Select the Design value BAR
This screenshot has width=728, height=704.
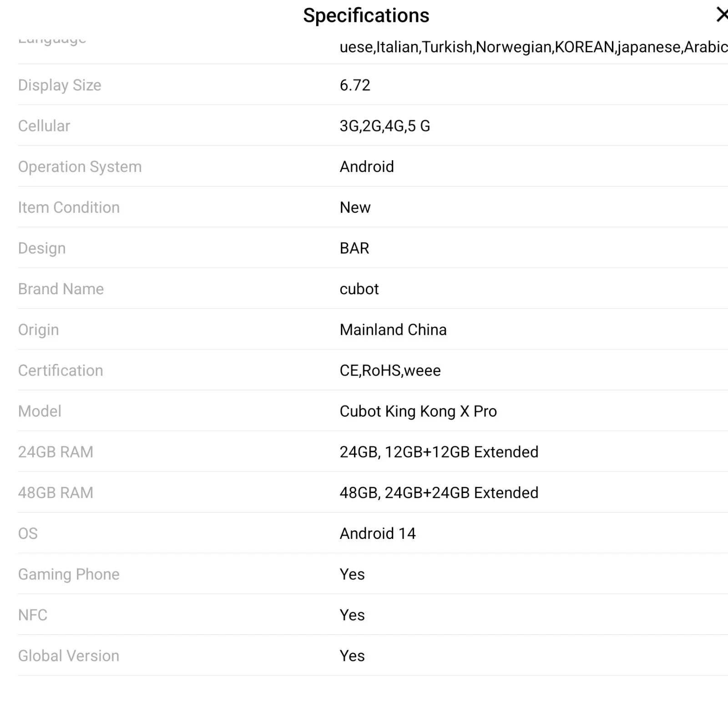click(x=354, y=248)
